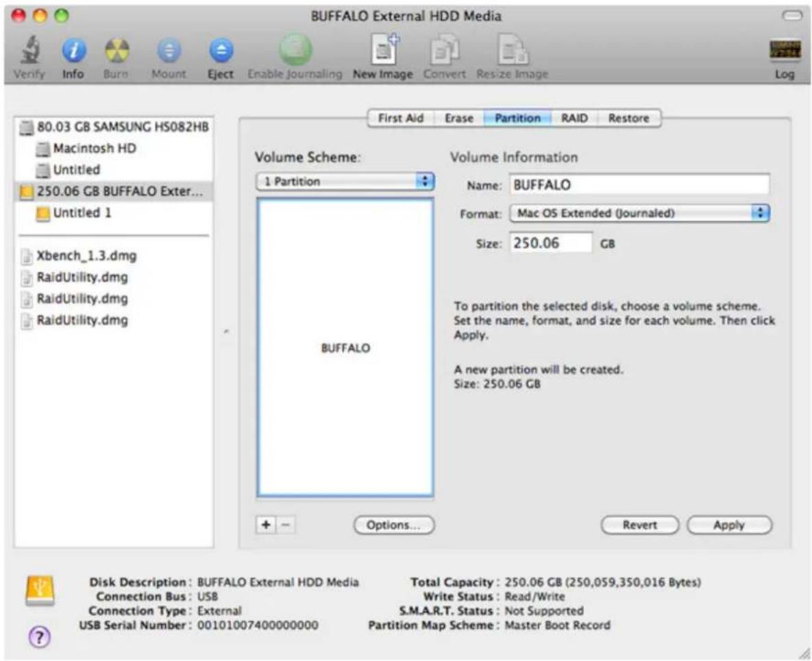Open the Volume Scheme dropdown
Viewport: 812px width, 661px height.
(x=345, y=182)
